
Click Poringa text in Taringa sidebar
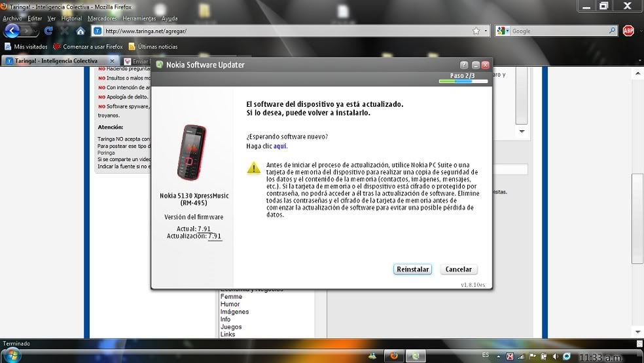[x=106, y=153]
